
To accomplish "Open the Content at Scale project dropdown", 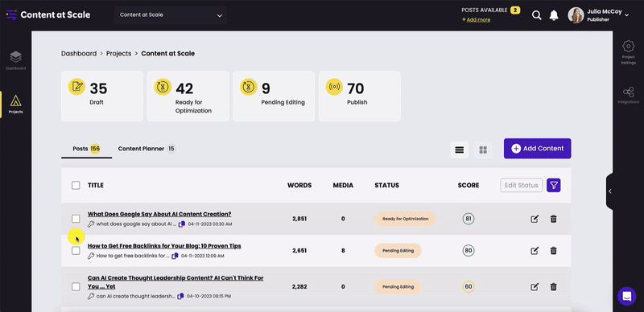I will pos(171,15).
